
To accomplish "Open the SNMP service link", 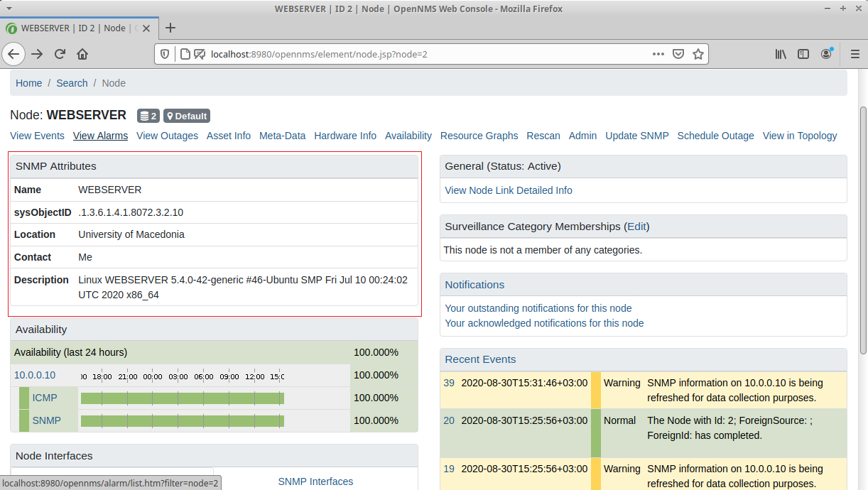I will [47, 420].
